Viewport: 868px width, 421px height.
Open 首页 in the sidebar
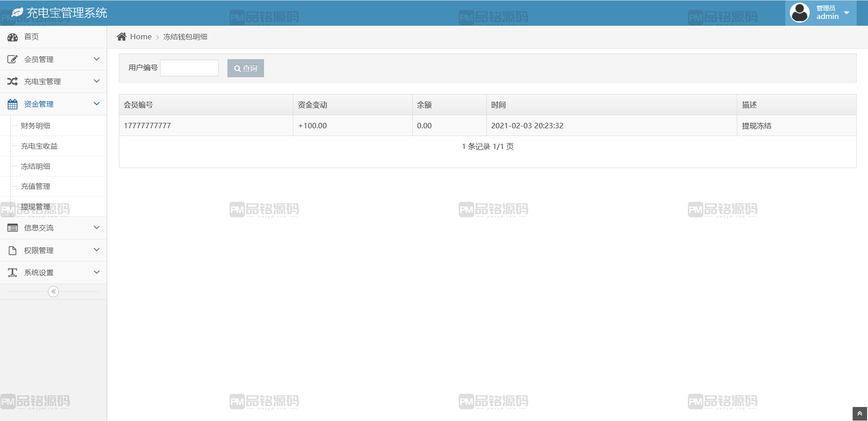tap(53, 37)
